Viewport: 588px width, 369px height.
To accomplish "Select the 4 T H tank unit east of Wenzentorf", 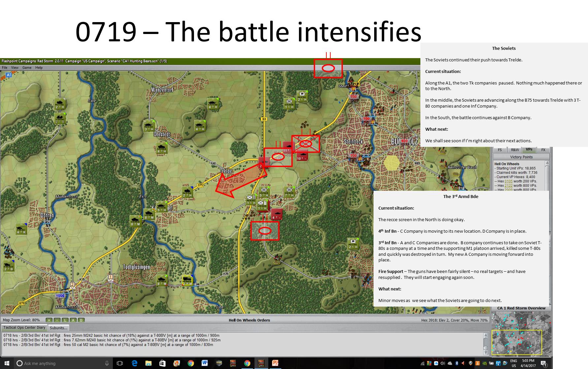I will 212,103.
